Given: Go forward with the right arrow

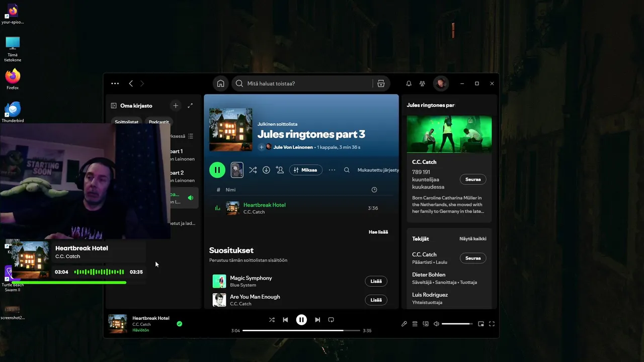Looking at the screenshot, I should (x=142, y=83).
